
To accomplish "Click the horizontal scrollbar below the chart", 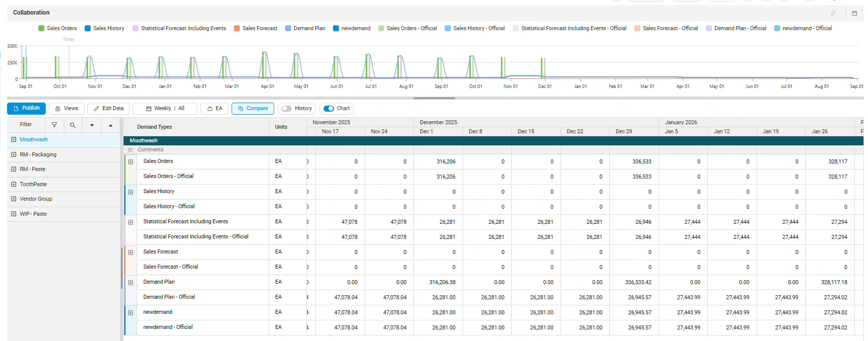I will coord(434,98).
